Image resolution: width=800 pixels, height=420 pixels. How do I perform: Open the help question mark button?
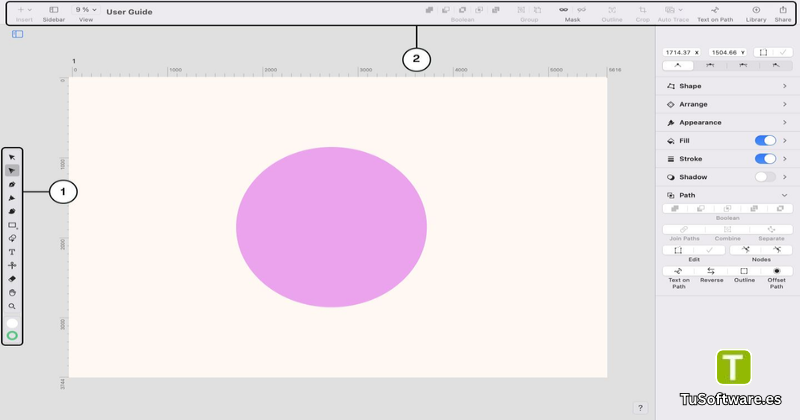640,408
